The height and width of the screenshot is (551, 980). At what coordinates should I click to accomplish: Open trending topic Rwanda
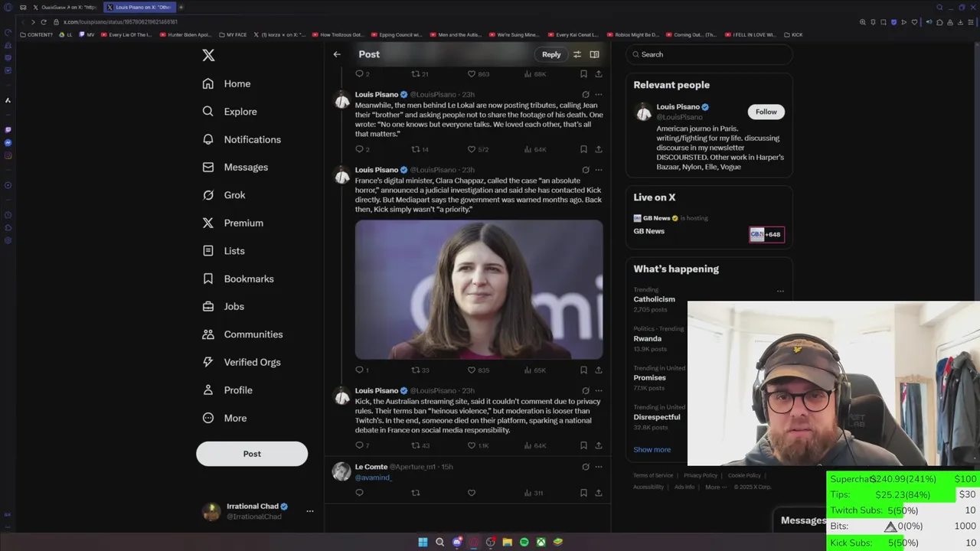(x=647, y=338)
